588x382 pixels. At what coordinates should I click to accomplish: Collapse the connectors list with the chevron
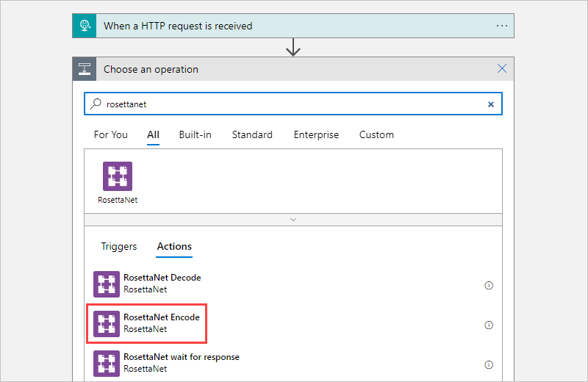(x=293, y=219)
